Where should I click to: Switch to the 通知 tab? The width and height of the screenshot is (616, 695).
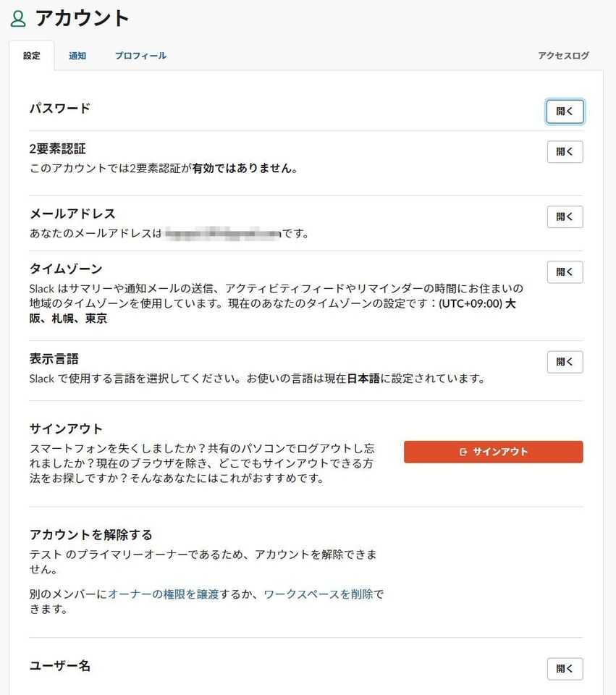click(77, 55)
